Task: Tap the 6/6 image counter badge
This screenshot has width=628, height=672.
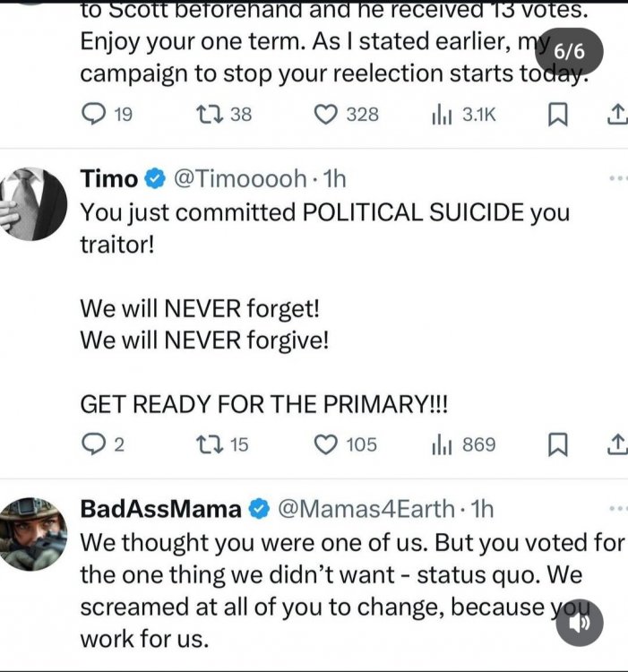Action: coord(570,51)
